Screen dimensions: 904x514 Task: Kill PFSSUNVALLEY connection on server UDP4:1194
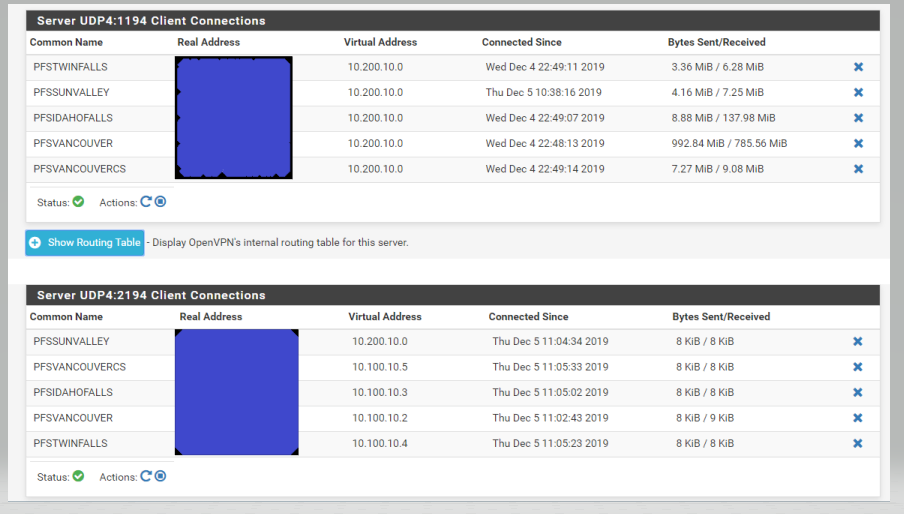(858, 92)
